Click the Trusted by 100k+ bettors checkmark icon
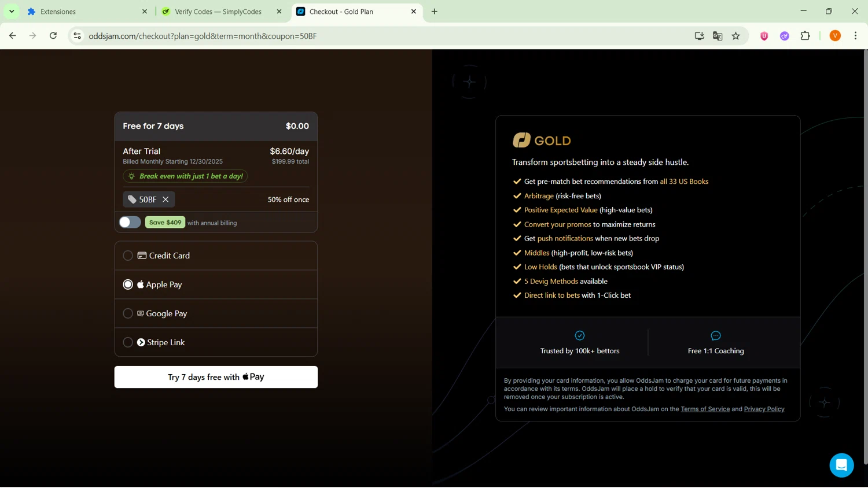 pyautogui.click(x=579, y=335)
